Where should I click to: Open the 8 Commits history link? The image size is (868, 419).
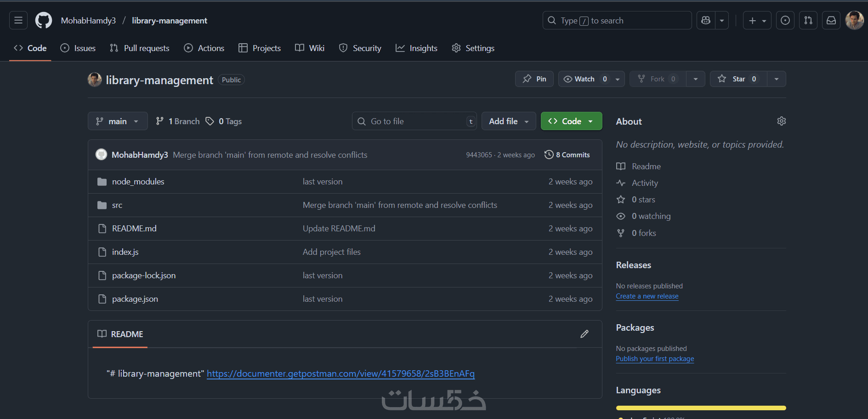click(567, 155)
